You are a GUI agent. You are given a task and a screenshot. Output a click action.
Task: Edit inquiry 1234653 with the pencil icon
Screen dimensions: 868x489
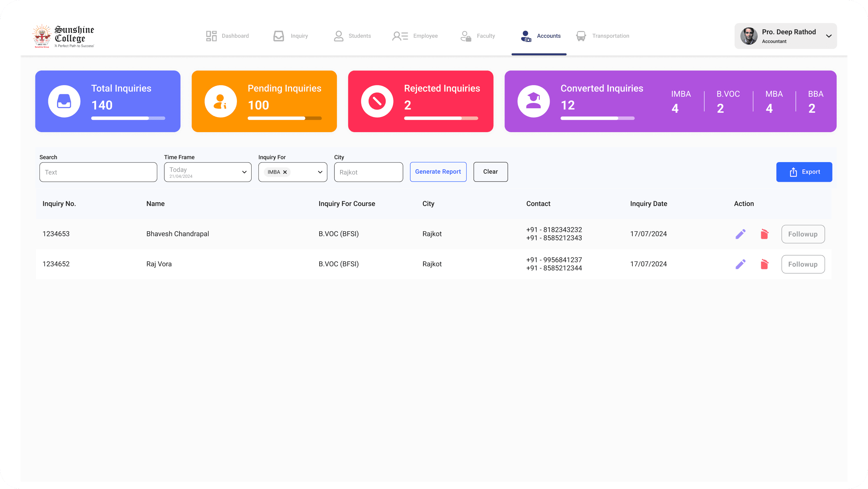point(740,234)
